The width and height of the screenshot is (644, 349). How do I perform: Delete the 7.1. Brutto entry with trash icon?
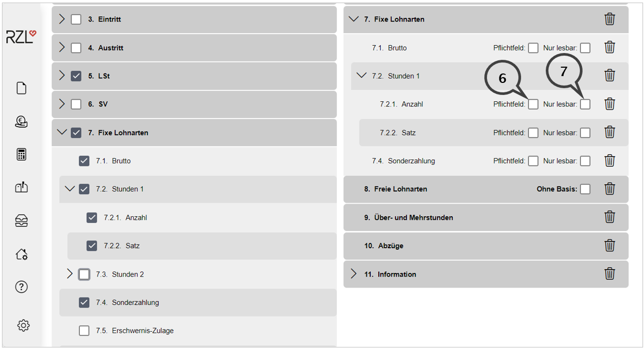[x=609, y=48]
